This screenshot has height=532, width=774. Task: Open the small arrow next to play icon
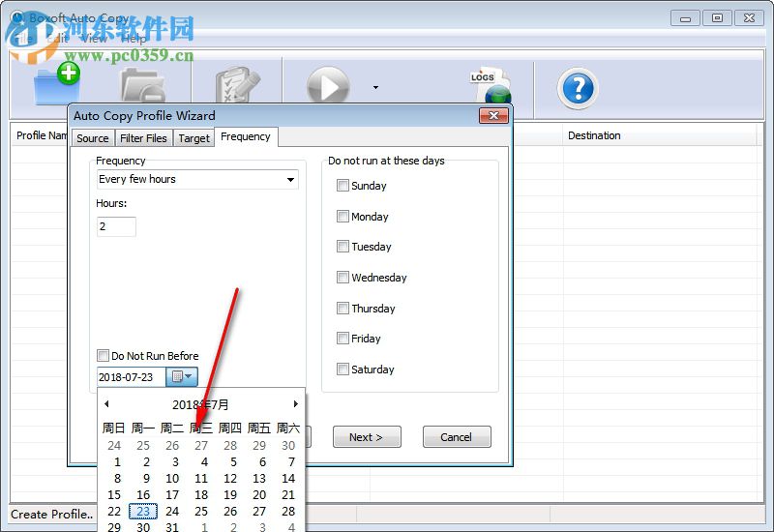coord(375,87)
